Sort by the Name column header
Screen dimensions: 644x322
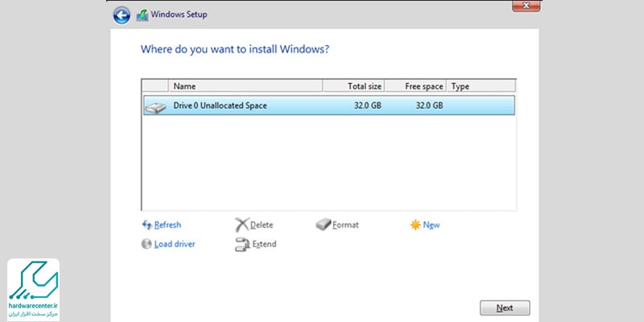[x=246, y=86]
